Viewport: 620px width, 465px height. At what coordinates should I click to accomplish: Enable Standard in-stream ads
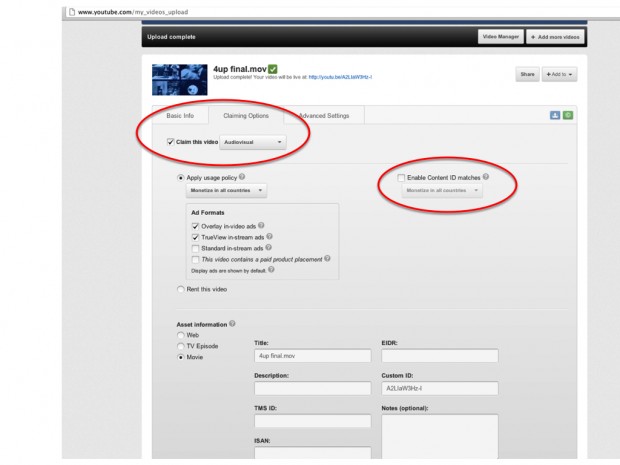tap(195, 248)
